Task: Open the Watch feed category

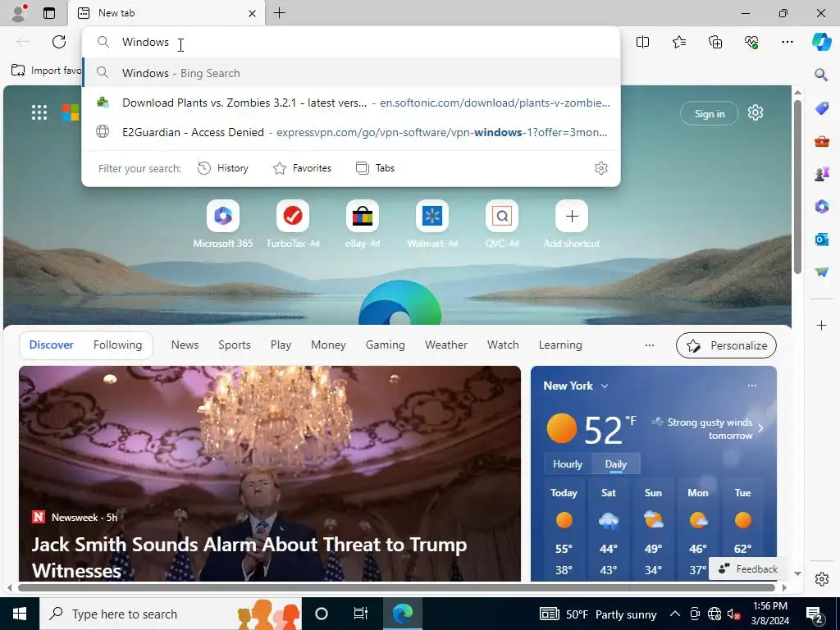Action: [x=503, y=345]
